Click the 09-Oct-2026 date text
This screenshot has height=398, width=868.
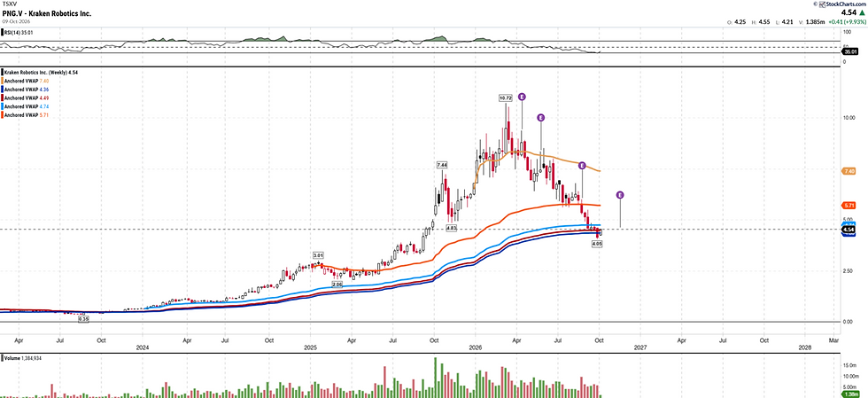coord(16,20)
